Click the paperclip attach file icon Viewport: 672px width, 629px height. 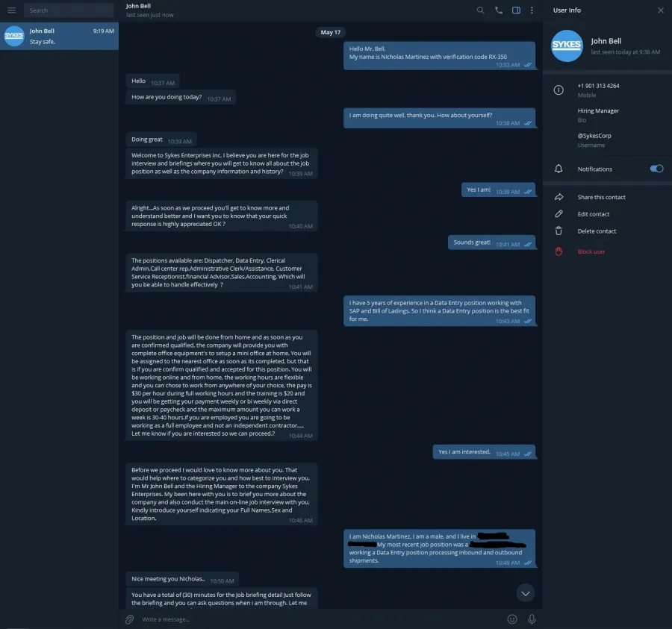click(129, 619)
